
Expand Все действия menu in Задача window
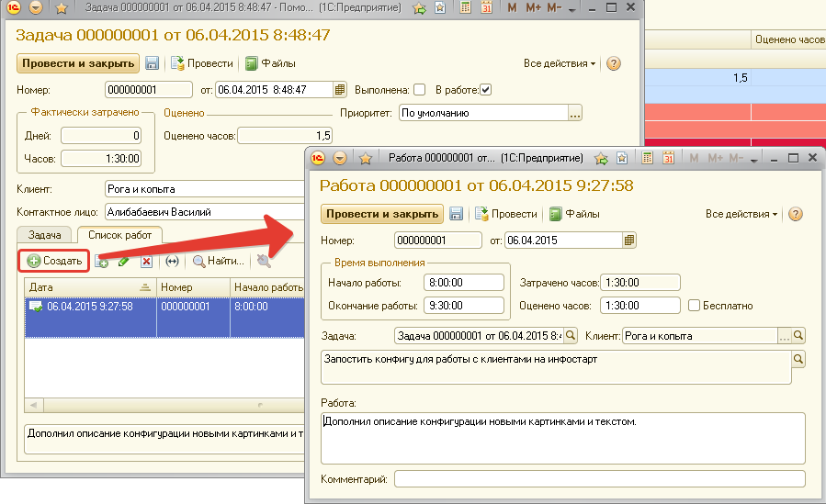[x=559, y=63]
